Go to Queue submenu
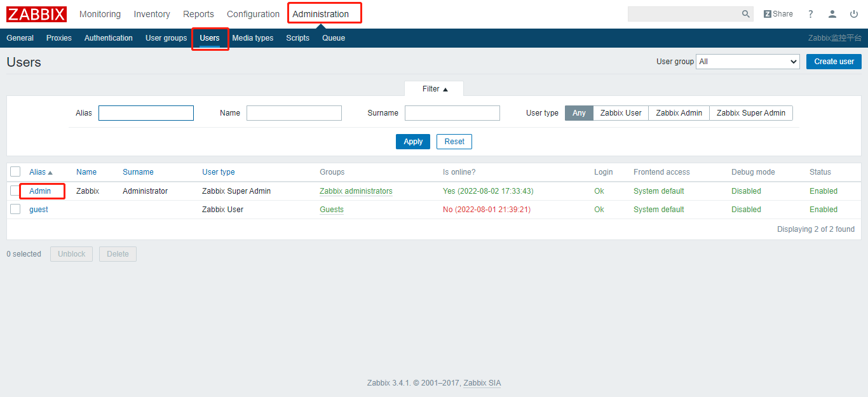The width and height of the screenshot is (868, 397). pyautogui.click(x=334, y=38)
